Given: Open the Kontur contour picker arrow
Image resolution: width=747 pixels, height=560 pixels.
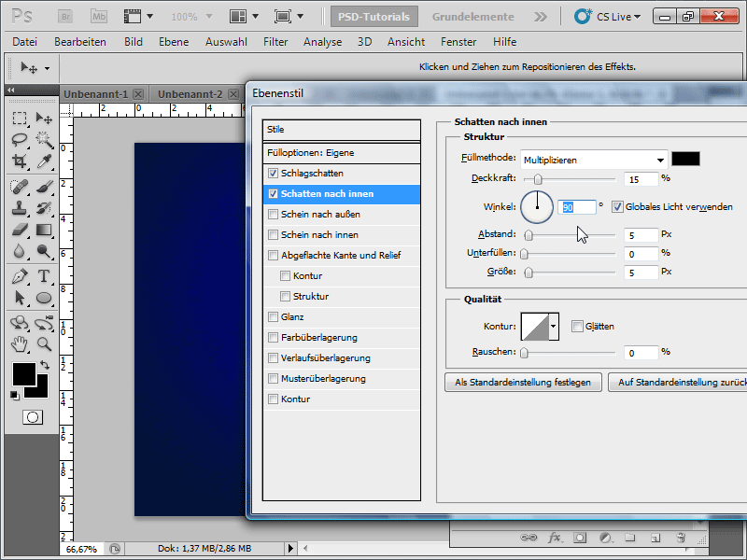Looking at the screenshot, I should (554, 326).
